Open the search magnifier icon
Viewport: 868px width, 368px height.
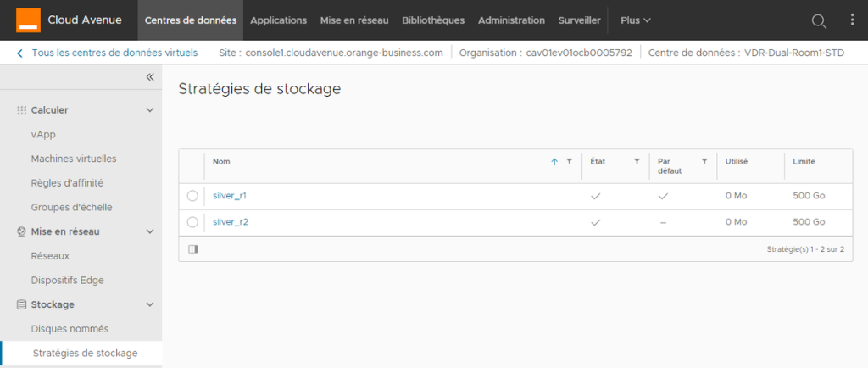[x=818, y=21]
